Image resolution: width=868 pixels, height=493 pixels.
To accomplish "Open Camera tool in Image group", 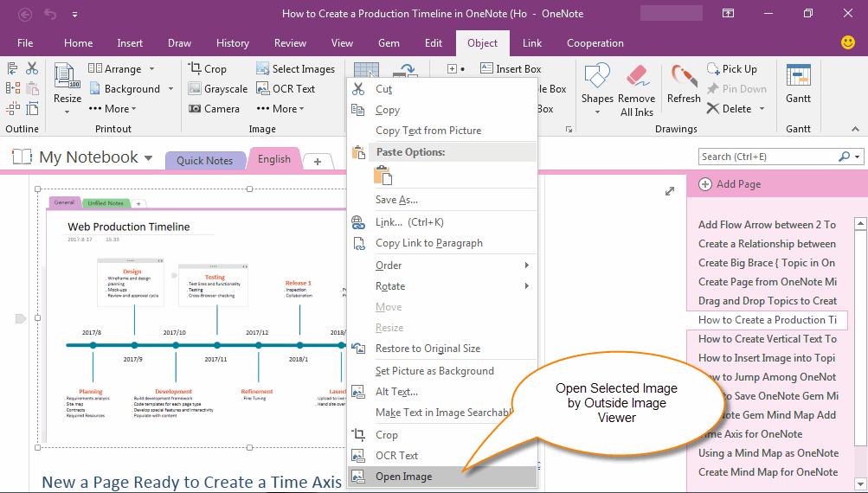I will (x=214, y=108).
